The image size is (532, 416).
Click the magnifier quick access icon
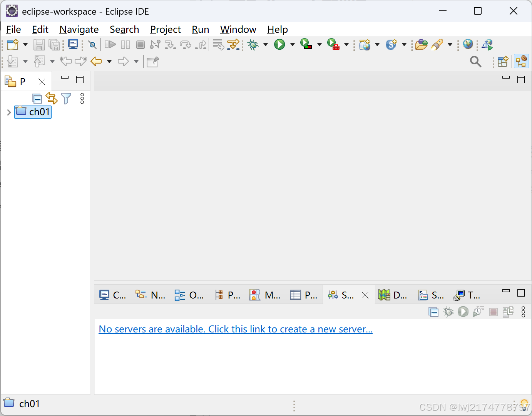click(476, 61)
